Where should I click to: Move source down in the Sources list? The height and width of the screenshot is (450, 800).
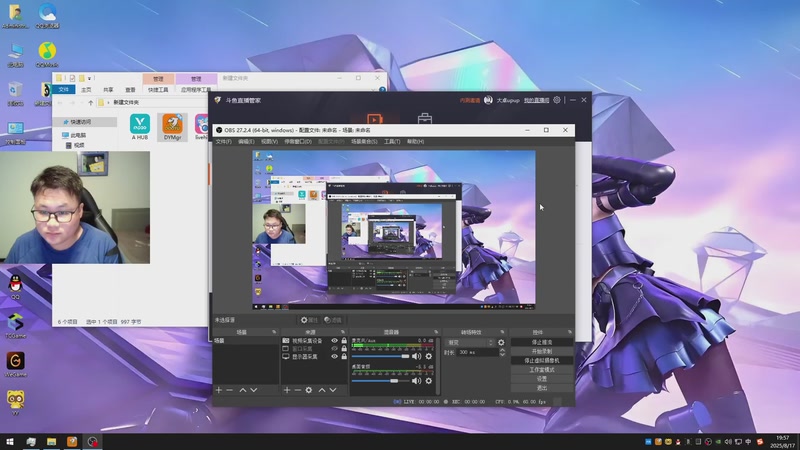click(333, 390)
